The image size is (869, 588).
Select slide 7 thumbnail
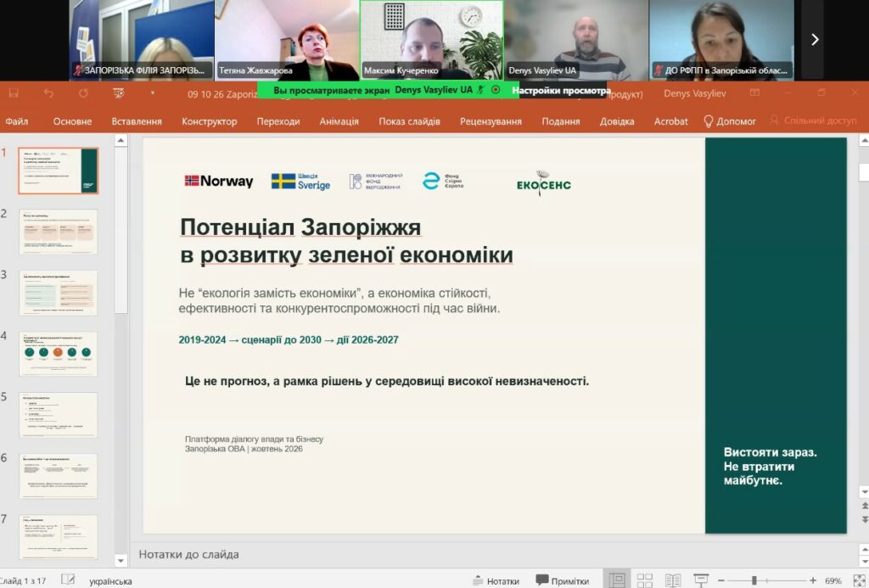coord(59,537)
